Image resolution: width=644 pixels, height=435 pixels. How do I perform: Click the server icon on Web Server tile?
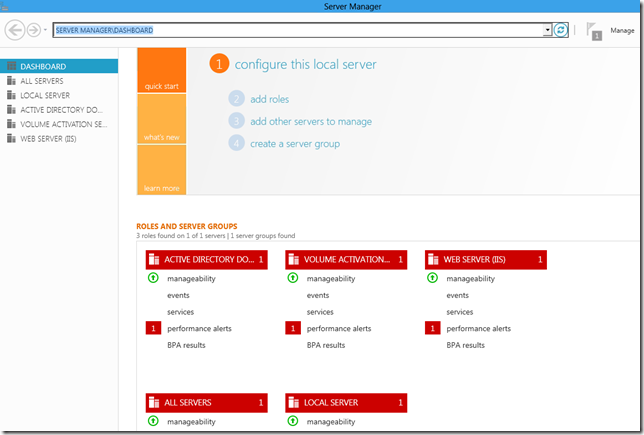pos(433,259)
